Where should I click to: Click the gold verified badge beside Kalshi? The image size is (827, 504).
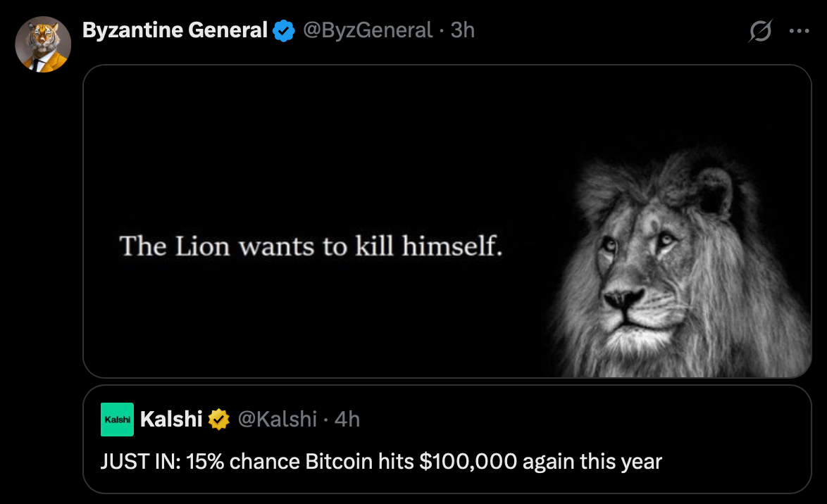pyautogui.click(x=219, y=420)
